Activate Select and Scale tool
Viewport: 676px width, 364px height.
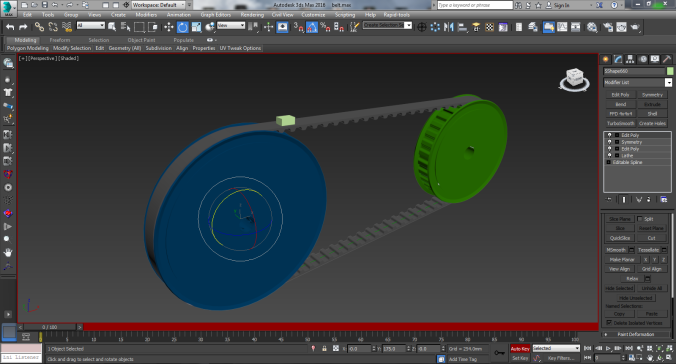pyautogui.click(x=196, y=27)
